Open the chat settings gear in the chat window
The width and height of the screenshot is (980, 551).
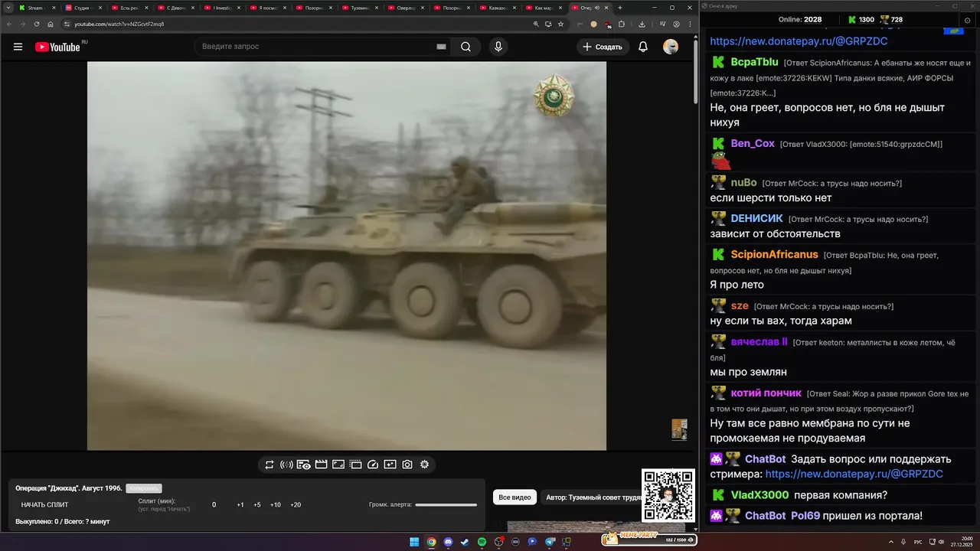point(967,20)
